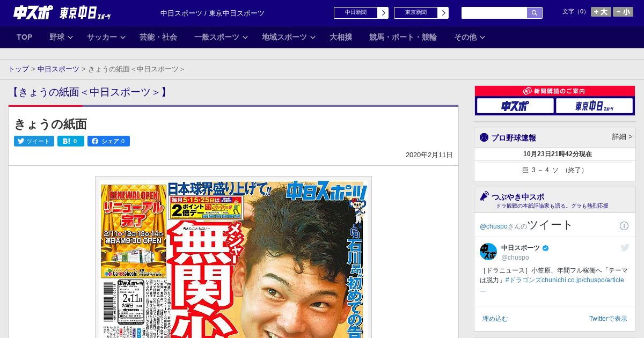Open the 芸能・社会 menu item

point(158,37)
